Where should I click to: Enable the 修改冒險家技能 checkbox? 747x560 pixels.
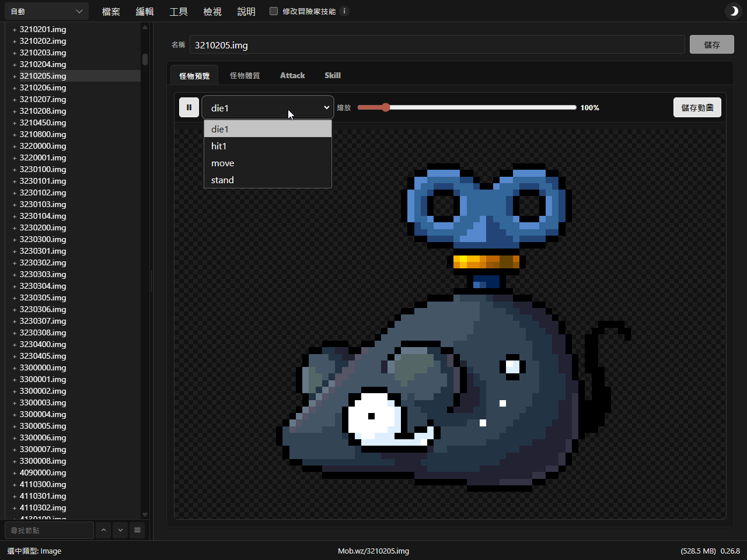274,11
